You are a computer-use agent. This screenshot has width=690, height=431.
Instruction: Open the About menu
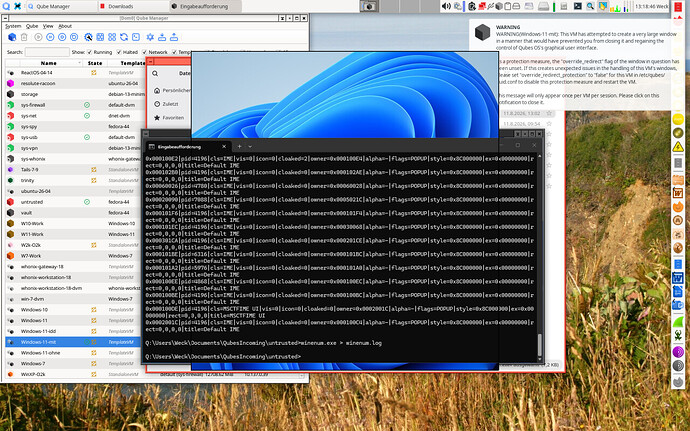[65, 26]
